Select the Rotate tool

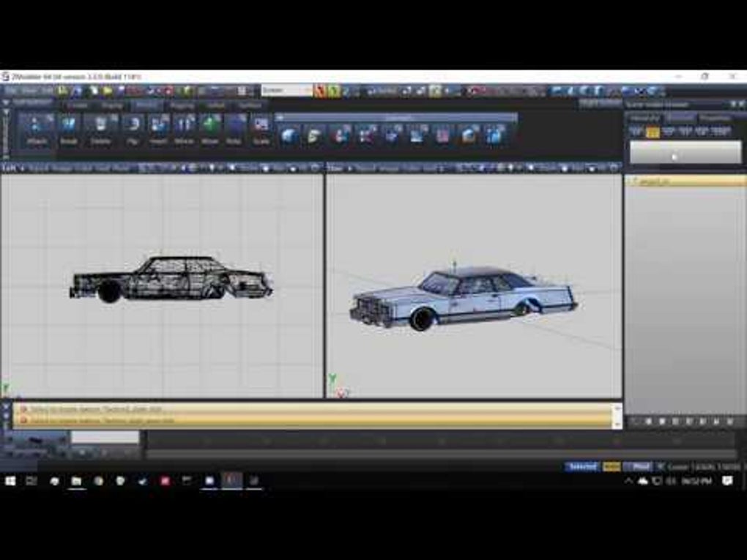coord(234,130)
